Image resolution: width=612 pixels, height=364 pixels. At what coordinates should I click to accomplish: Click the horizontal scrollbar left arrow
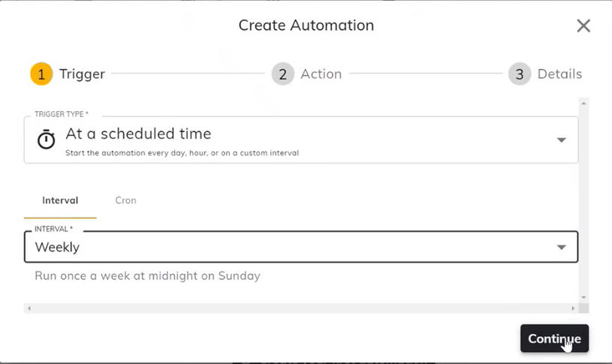pyautogui.click(x=29, y=308)
